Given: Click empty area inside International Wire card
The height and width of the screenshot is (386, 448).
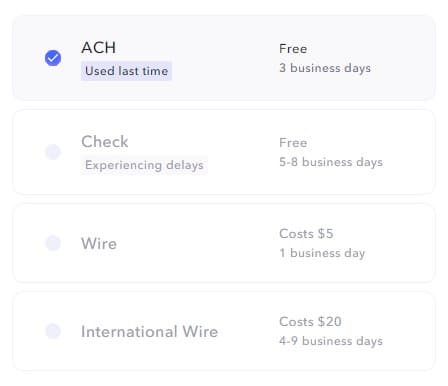Looking at the screenshot, I should (x=247, y=353).
